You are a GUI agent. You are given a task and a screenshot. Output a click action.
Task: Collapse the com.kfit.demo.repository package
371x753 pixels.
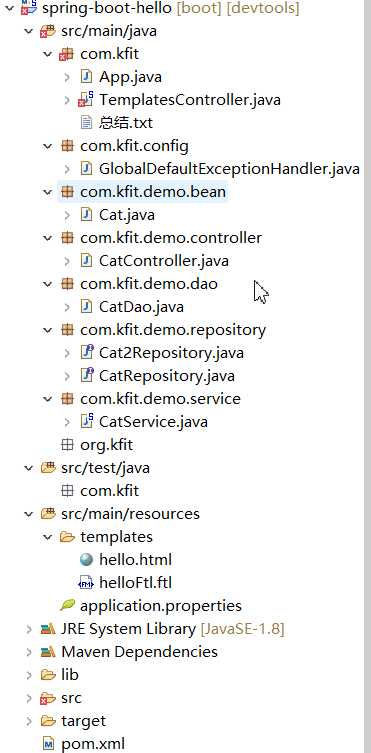pyautogui.click(x=48, y=330)
